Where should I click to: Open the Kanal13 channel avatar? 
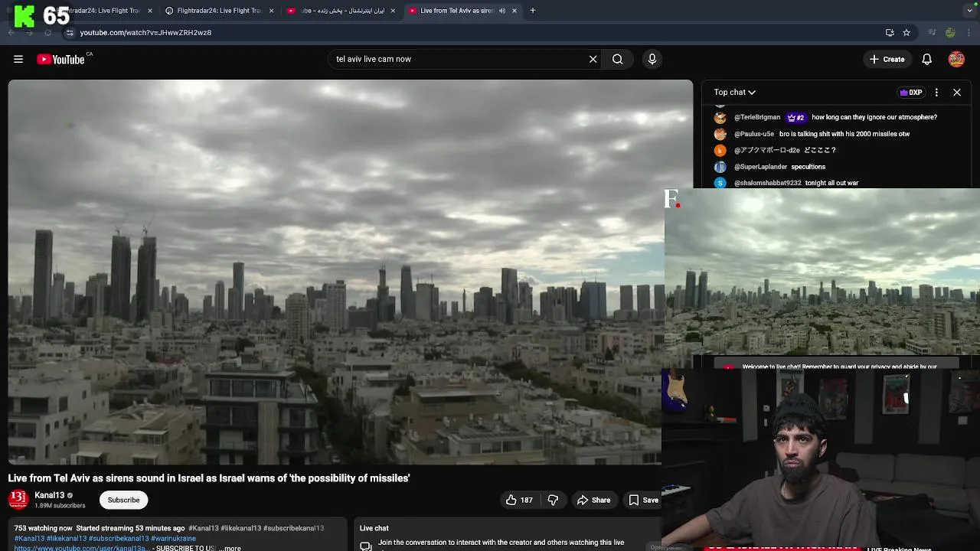click(x=18, y=500)
